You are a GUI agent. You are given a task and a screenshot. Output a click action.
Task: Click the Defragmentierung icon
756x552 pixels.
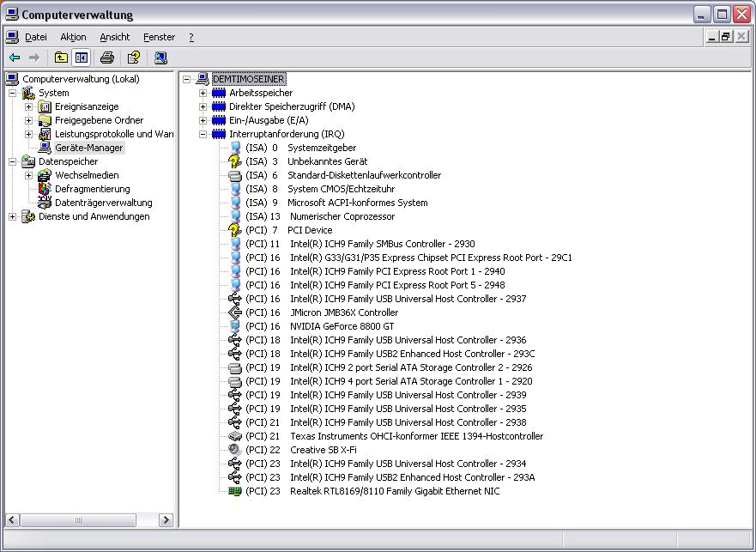45,189
